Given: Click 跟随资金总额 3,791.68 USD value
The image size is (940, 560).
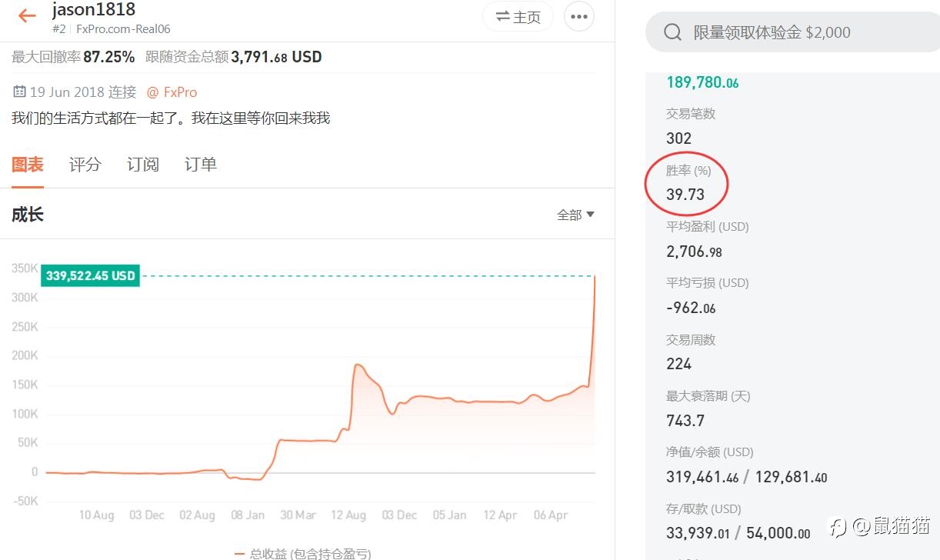Looking at the screenshot, I should pos(276,57).
